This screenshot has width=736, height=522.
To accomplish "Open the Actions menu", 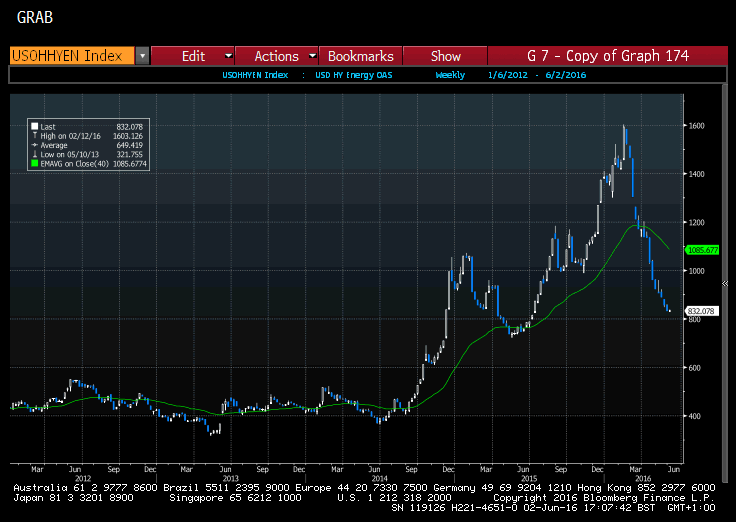I will pyautogui.click(x=276, y=56).
